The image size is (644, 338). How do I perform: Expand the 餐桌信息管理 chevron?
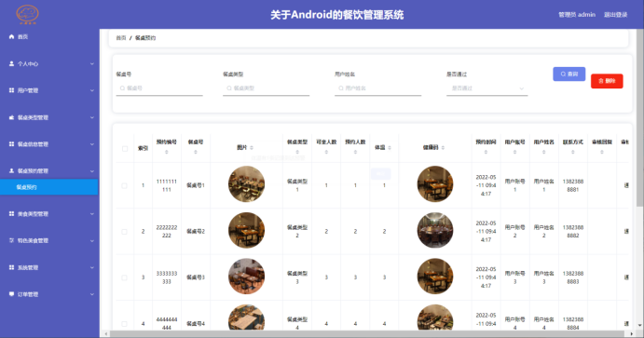click(92, 144)
